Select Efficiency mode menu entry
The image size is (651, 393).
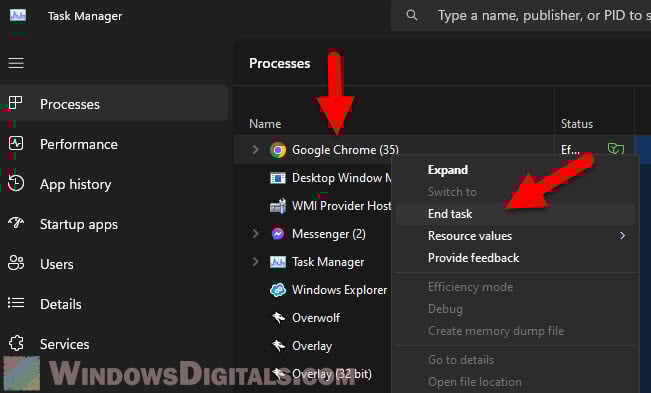470,287
